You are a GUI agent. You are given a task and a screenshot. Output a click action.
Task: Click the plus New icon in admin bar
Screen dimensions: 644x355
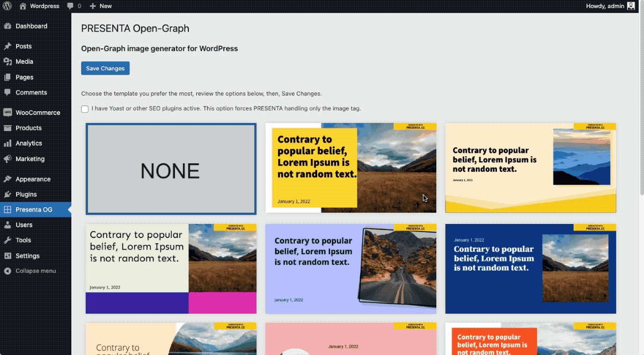click(93, 6)
